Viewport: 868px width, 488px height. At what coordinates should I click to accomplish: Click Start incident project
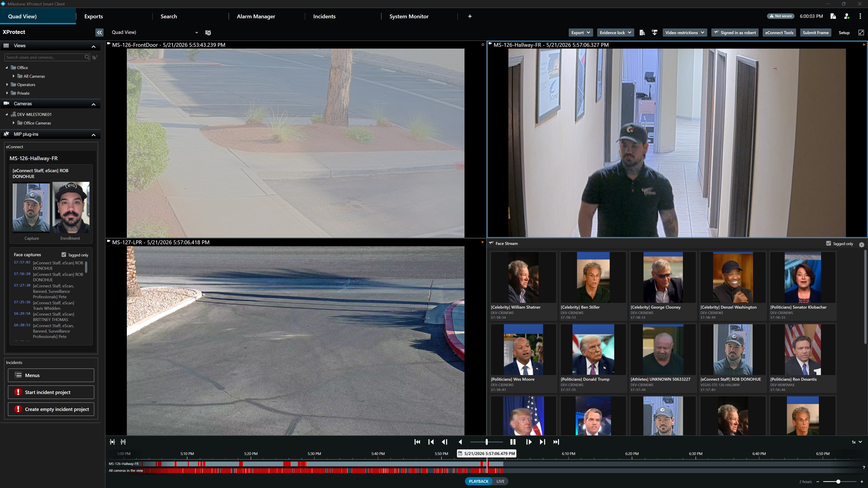point(51,392)
